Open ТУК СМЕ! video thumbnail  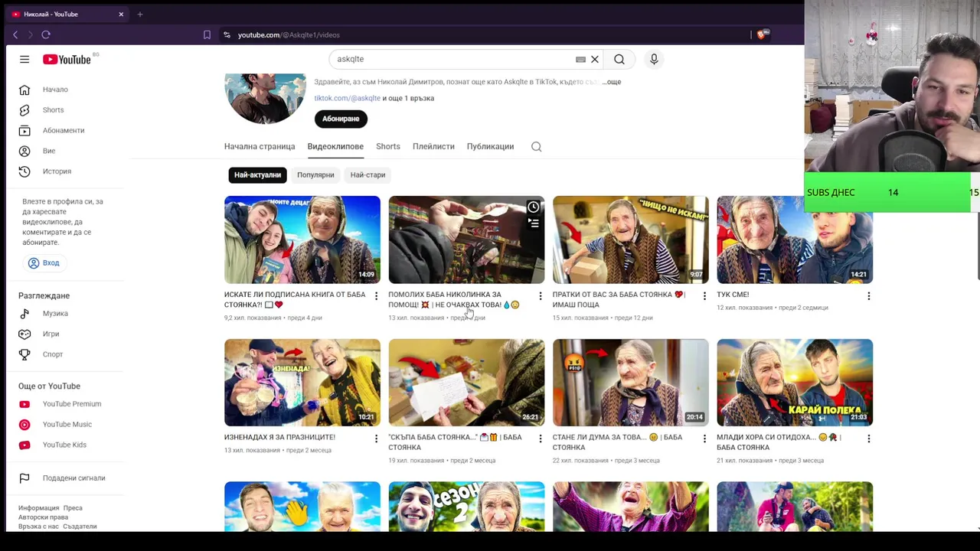[795, 240]
